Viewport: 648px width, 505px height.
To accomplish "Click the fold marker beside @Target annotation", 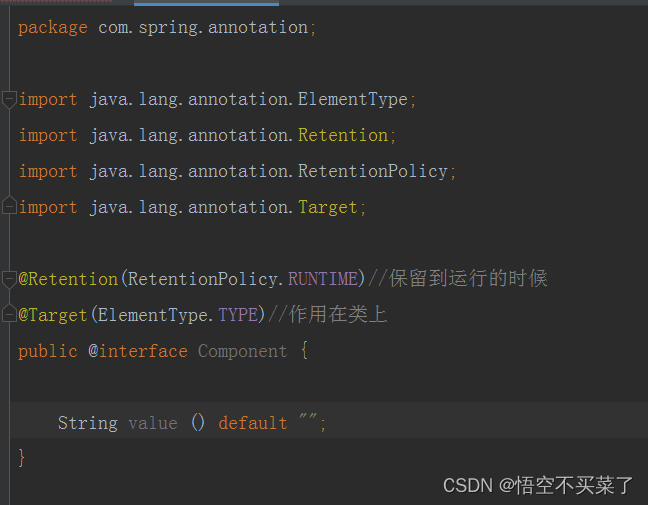I will tap(9, 314).
